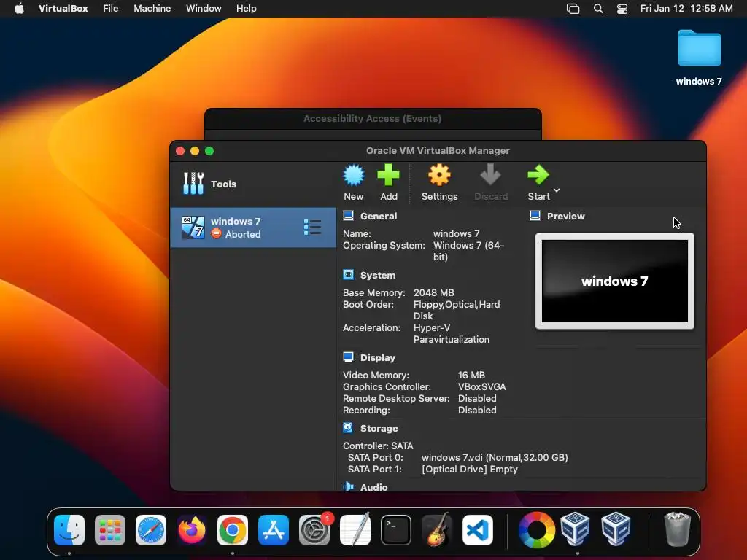Open the Trash in the Dock
The width and height of the screenshot is (747, 560).
677,529
